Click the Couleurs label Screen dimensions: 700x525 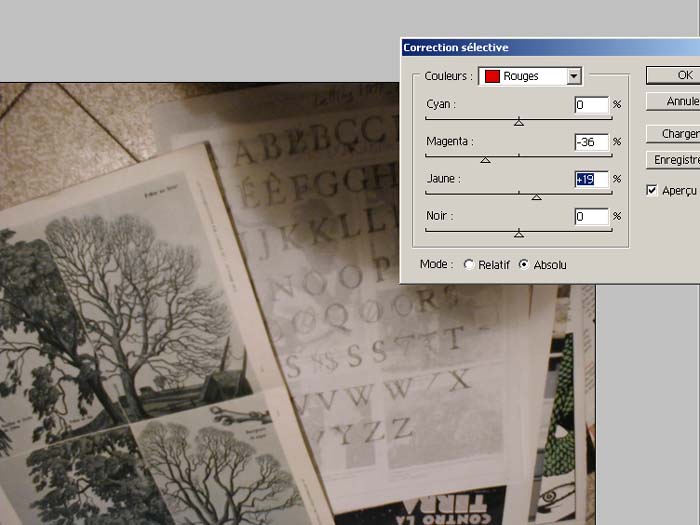point(448,76)
